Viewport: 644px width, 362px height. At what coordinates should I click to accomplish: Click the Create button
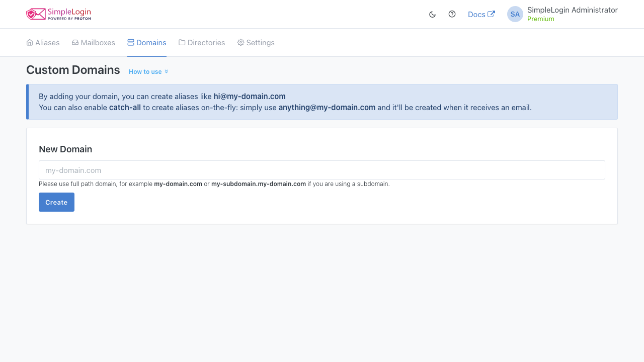(56, 202)
